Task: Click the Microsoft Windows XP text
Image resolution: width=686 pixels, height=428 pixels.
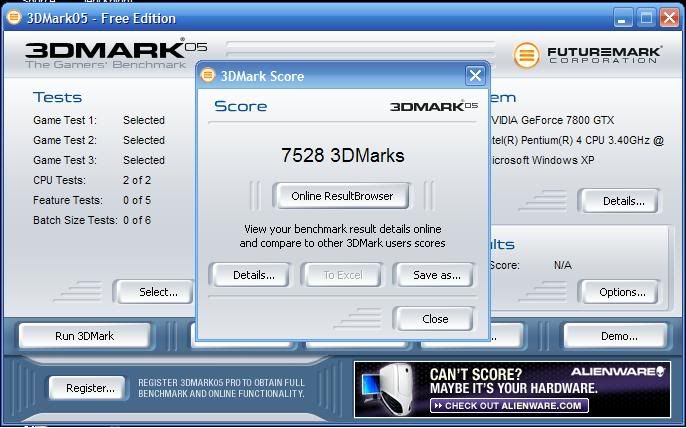Action: pos(541,160)
